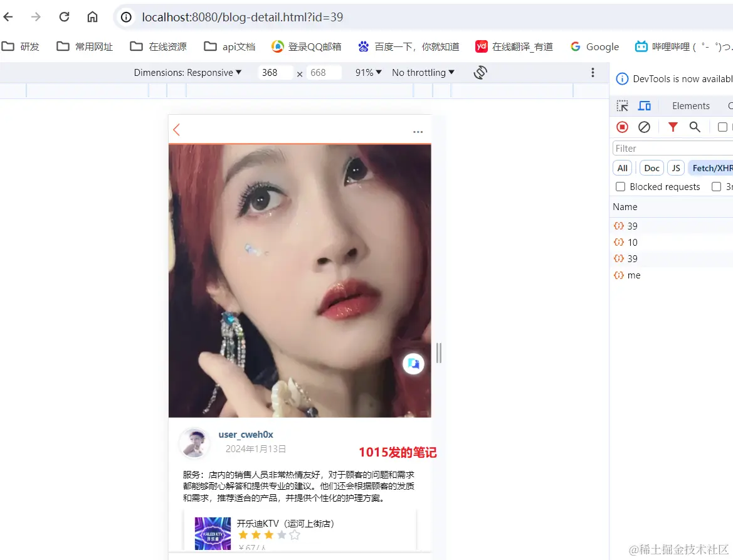The height and width of the screenshot is (560, 733).
Task: Select the Doc request type filter
Action: pyautogui.click(x=651, y=168)
